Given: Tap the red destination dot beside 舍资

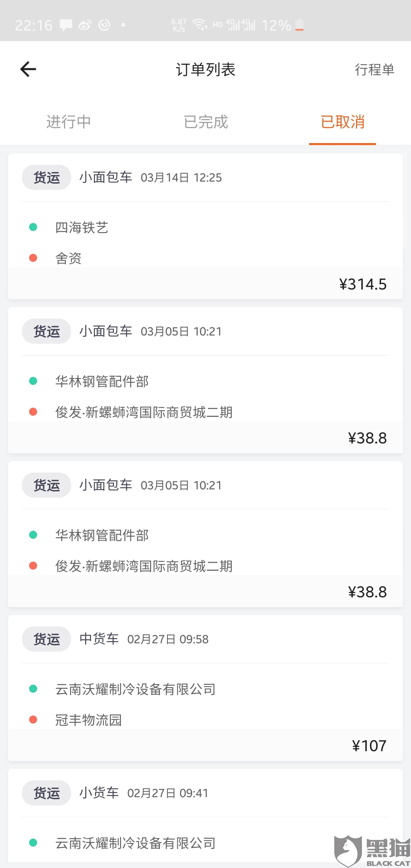Looking at the screenshot, I should tap(33, 258).
